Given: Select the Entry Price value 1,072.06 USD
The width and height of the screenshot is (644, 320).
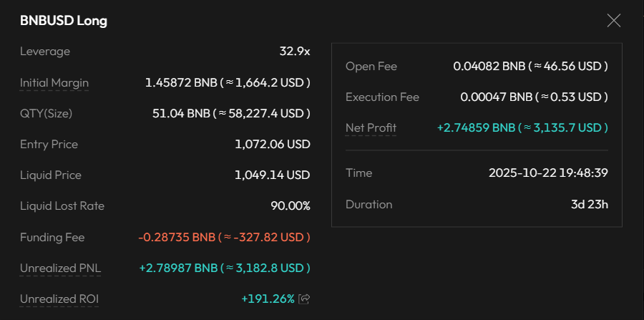Looking at the screenshot, I should coord(272,144).
